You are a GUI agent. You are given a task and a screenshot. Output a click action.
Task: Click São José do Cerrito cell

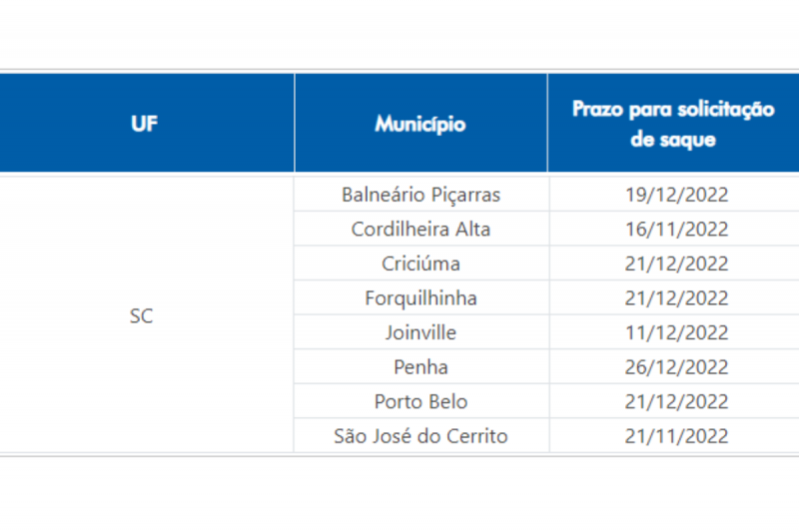[x=420, y=436]
